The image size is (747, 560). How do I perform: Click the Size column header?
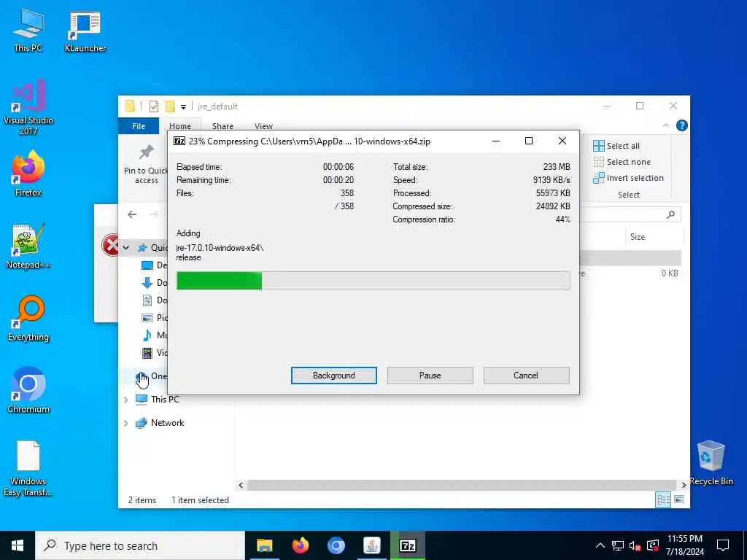[638, 237]
